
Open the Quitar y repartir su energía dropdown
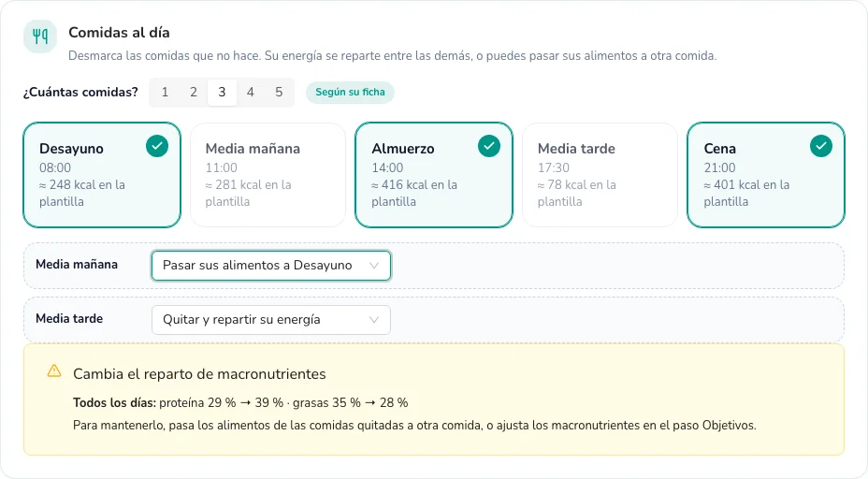point(271,320)
